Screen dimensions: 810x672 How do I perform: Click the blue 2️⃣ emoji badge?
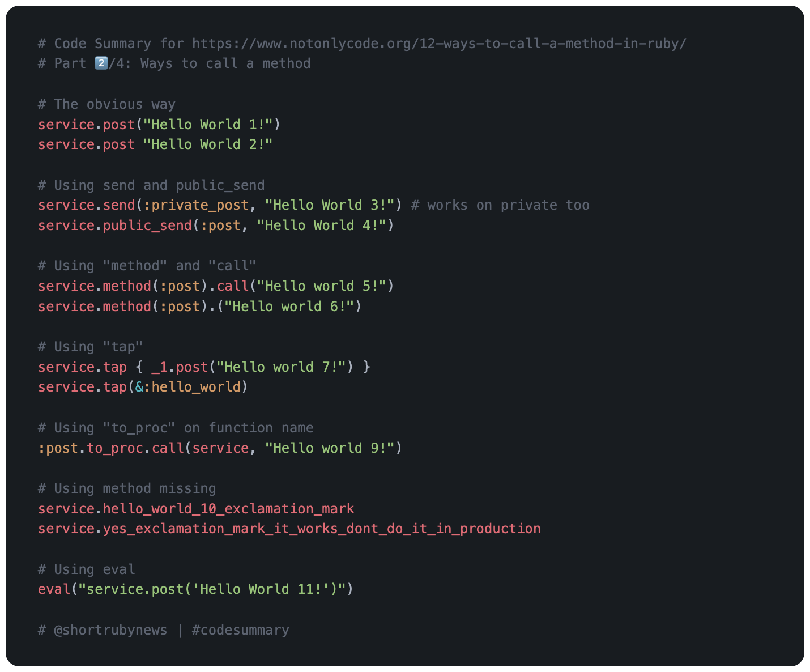[x=101, y=63]
